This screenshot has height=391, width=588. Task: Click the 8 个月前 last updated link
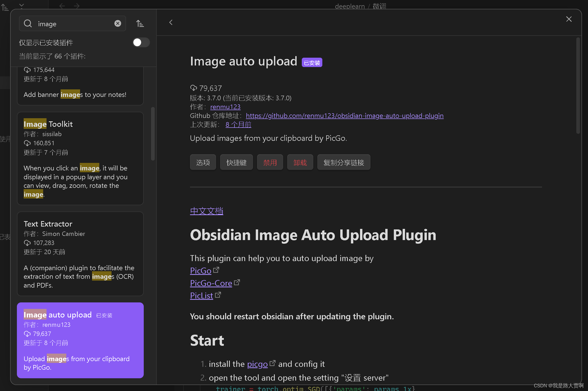238,124
